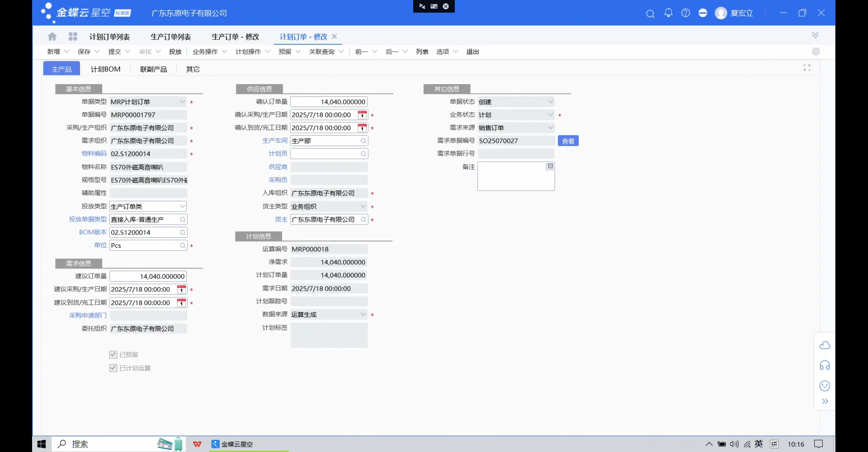Click the search magnifier in header
This screenshot has height=452, width=868.
[650, 14]
